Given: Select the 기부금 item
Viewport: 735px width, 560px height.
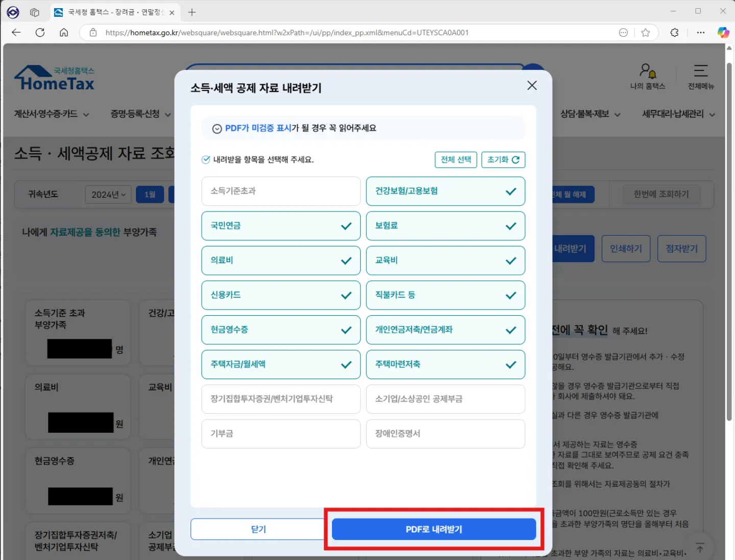Looking at the screenshot, I should point(281,434).
